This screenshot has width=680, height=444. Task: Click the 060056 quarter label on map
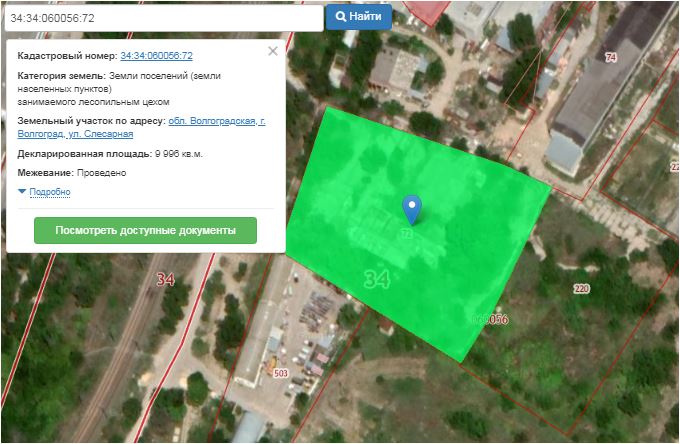(x=490, y=320)
